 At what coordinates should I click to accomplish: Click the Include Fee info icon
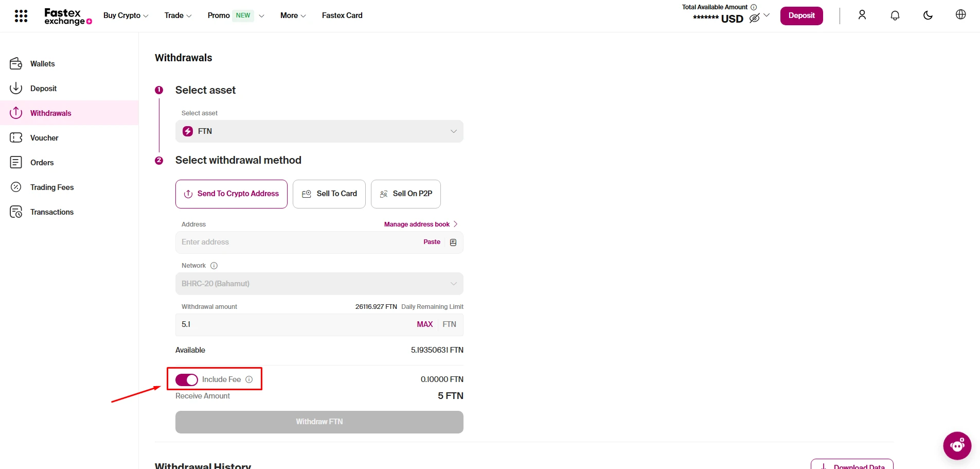coord(249,379)
